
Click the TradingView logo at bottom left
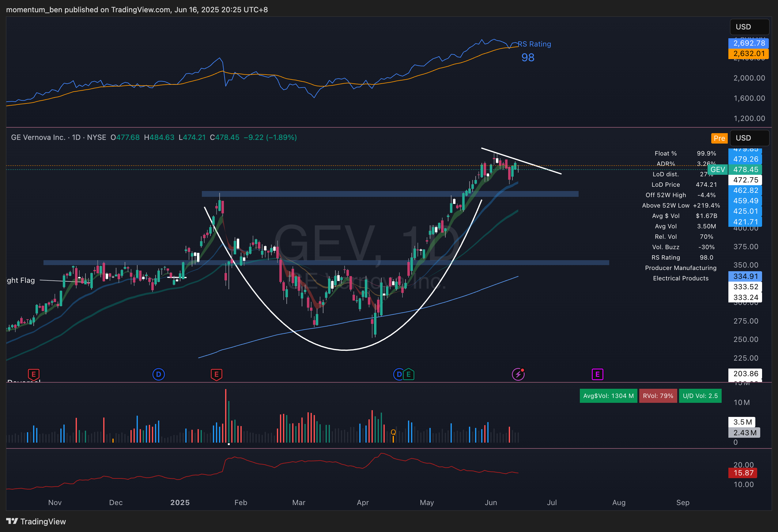(x=36, y=521)
